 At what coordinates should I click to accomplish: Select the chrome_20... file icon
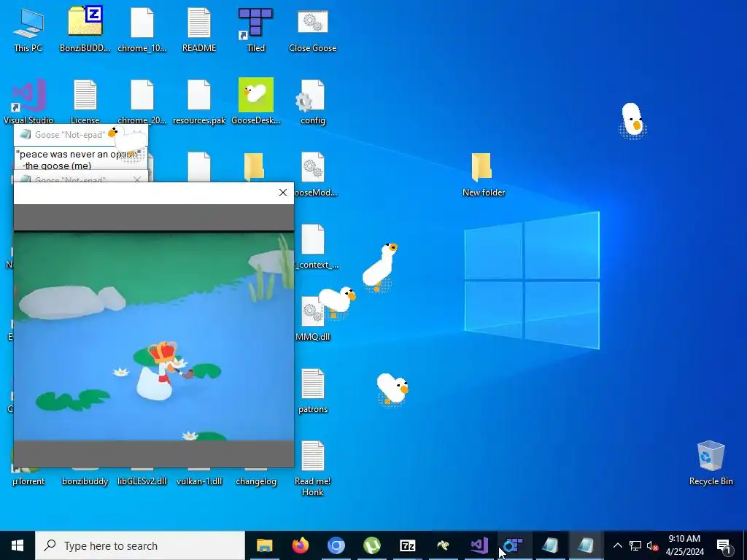coord(142,101)
